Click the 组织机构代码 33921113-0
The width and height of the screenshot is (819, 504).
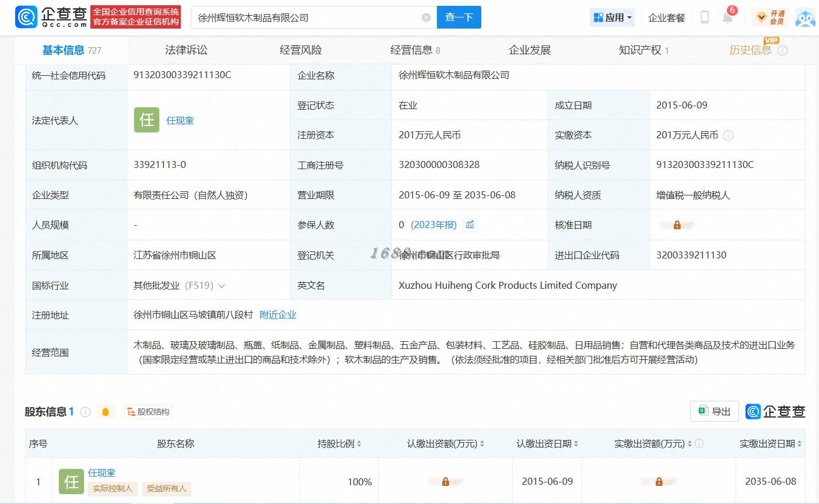coord(160,164)
